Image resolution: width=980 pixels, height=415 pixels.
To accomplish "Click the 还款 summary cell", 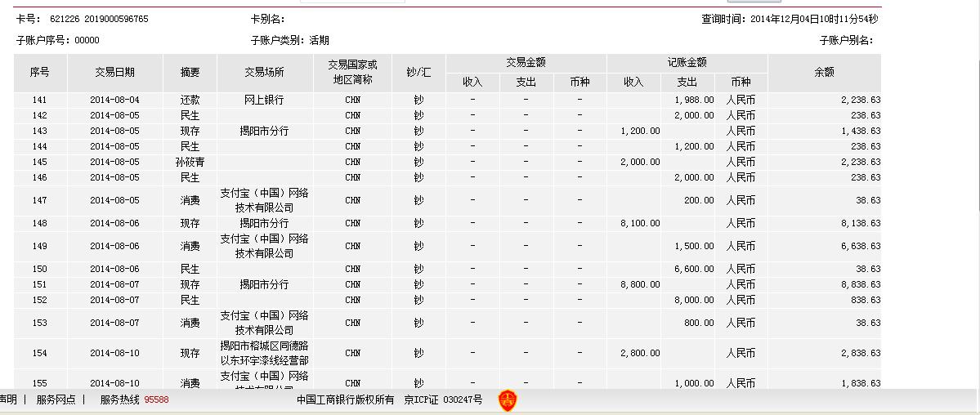I will pyautogui.click(x=190, y=100).
